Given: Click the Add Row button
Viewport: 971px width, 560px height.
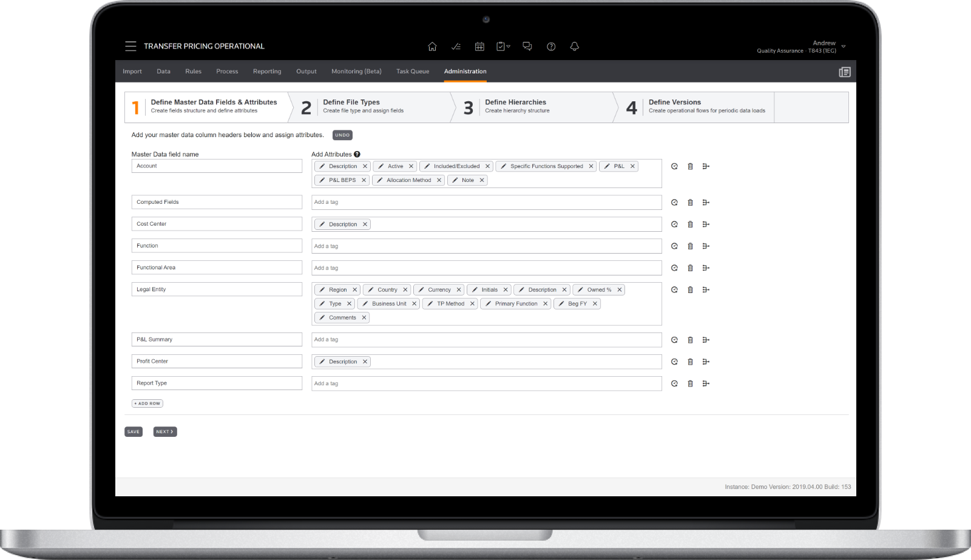Looking at the screenshot, I should [x=147, y=403].
